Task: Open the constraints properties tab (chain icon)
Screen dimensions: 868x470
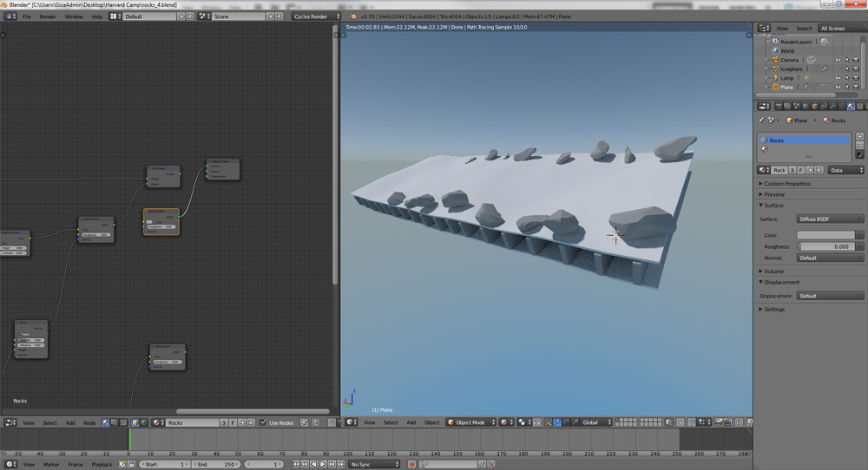Action: coord(824,106)
